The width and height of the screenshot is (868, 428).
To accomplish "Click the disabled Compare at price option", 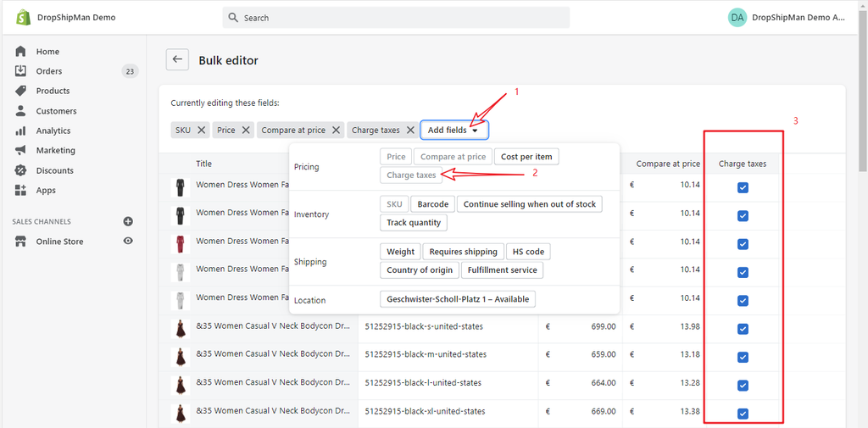I will point(453,157).
